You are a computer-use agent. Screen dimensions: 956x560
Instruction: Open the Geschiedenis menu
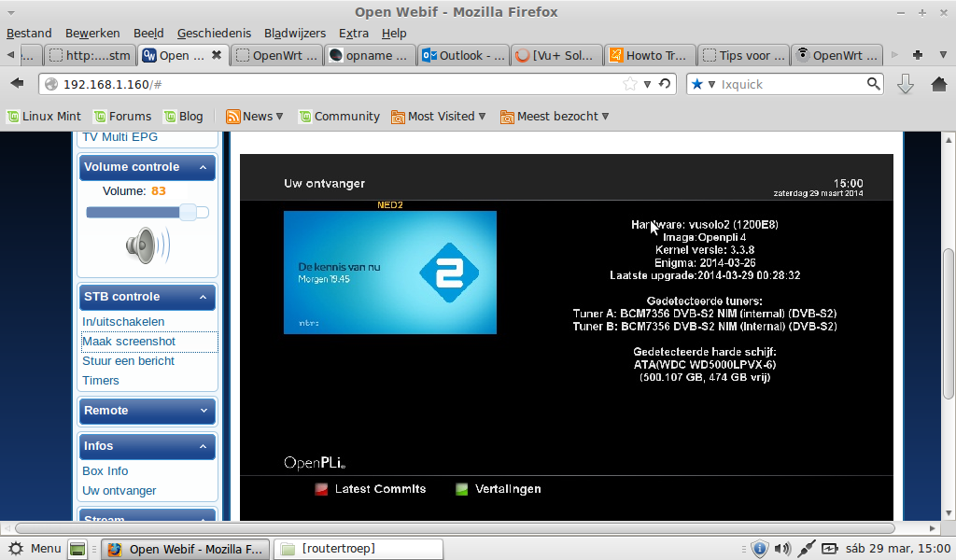214,33
